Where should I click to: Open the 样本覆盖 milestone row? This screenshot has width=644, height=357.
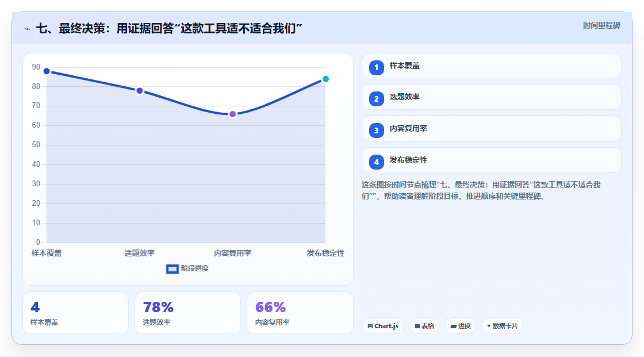[x=491, y=66]
